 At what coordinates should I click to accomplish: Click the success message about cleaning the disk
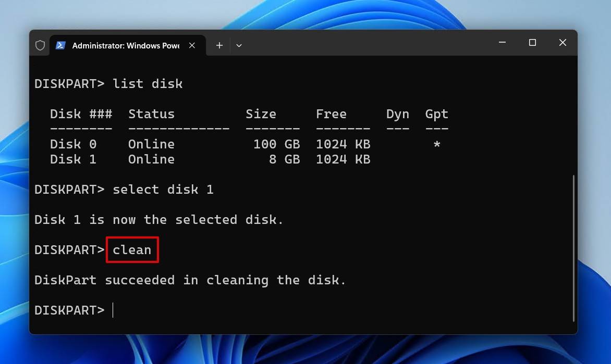pyautogui.click(x=190, y=280)
